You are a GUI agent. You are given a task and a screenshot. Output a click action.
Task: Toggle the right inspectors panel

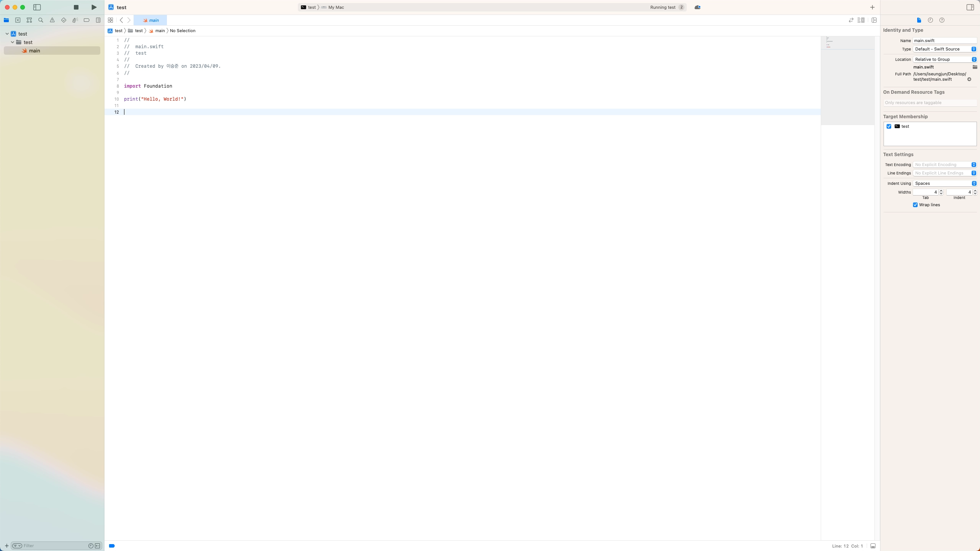(970, 7)
